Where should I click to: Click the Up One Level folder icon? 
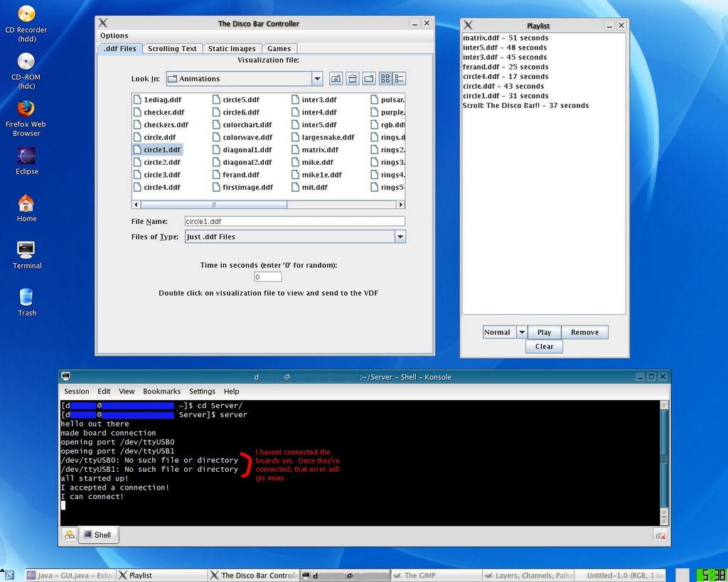336,79
